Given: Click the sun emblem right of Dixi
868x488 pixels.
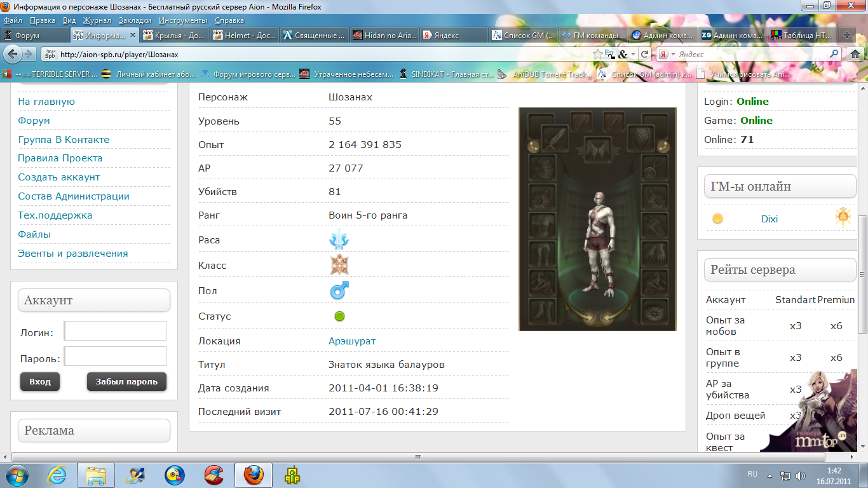Looking at the screenshot, I should [843, 217].
